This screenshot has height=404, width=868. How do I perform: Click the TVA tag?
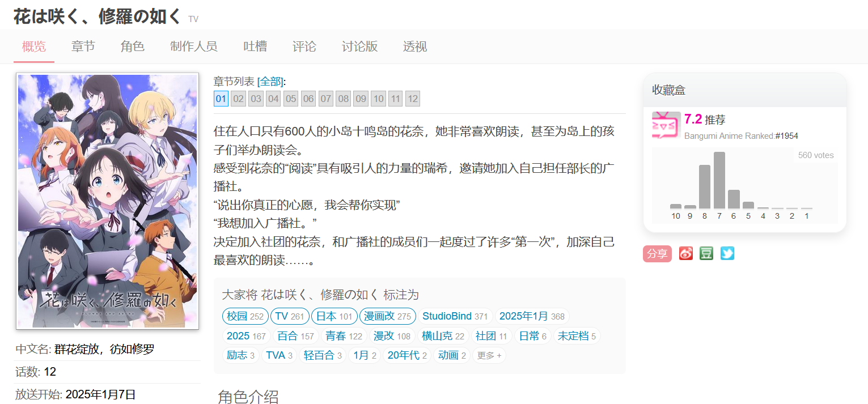coord(279,355)
